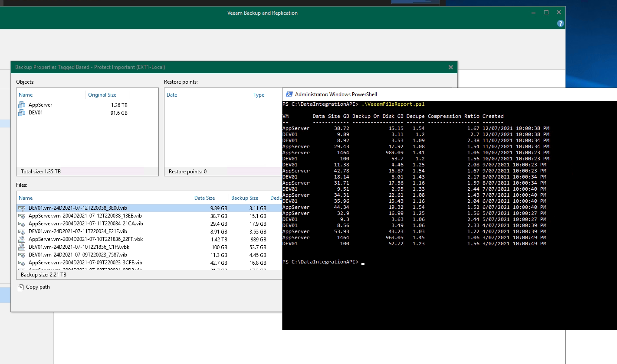The image size is (617, 364).
Task: Click icon of AppServer 2021-07-09 3CFE.vib file
Action: 22,263
